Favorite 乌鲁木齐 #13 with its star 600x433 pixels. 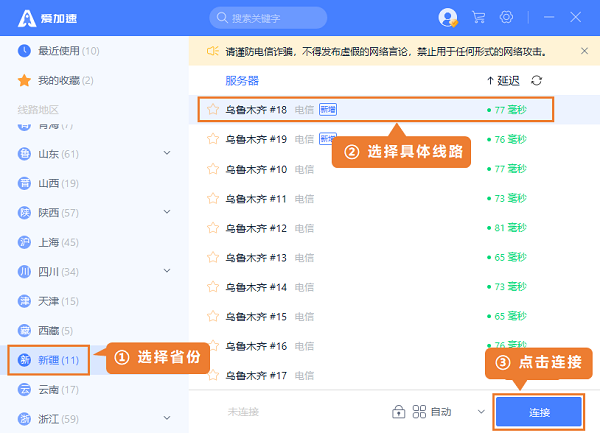click(x=213, y=257)
